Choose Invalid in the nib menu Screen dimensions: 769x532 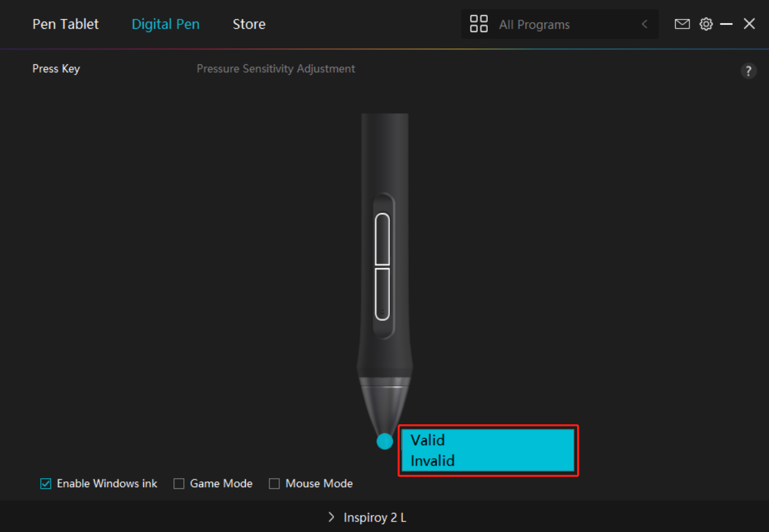(x=432, y=460)
